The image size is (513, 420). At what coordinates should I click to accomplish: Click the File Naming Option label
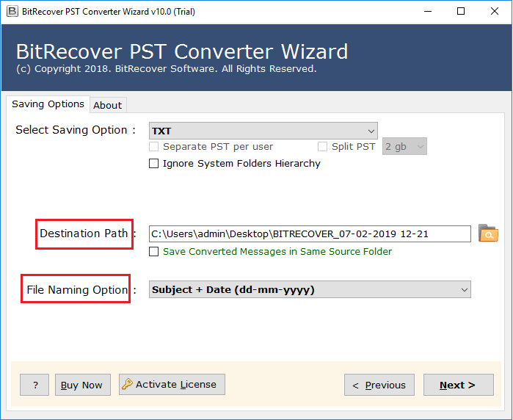pyautogui.click(x=77, y=290)
